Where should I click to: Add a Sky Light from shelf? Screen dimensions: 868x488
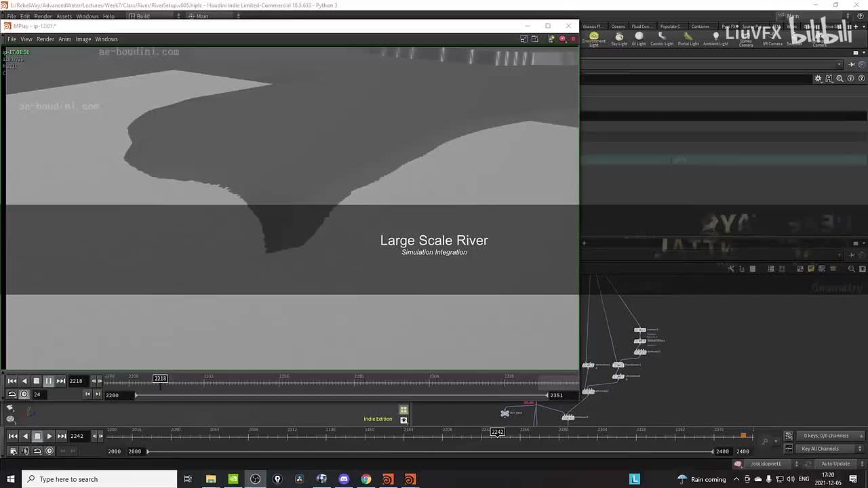click(x=619, y=39)
